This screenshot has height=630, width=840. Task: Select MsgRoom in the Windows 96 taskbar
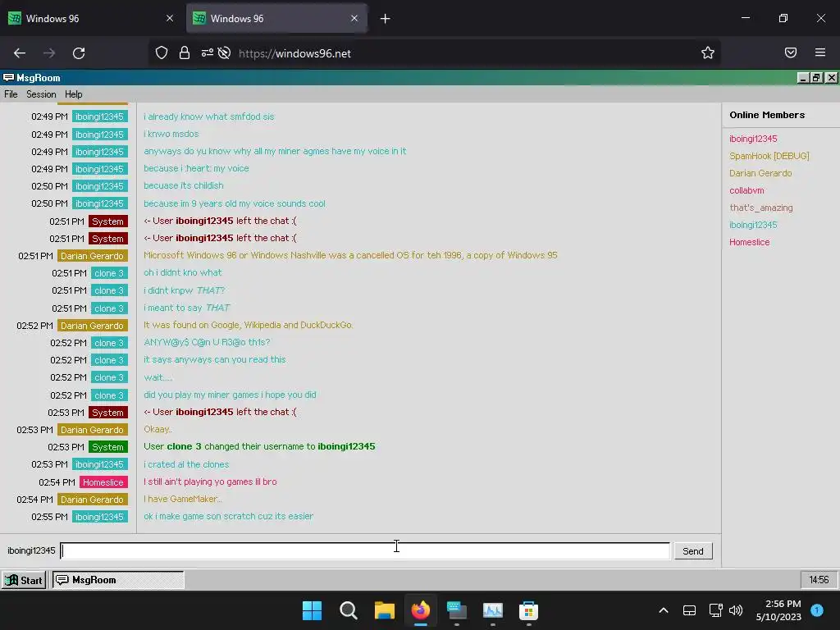point(118,580)
